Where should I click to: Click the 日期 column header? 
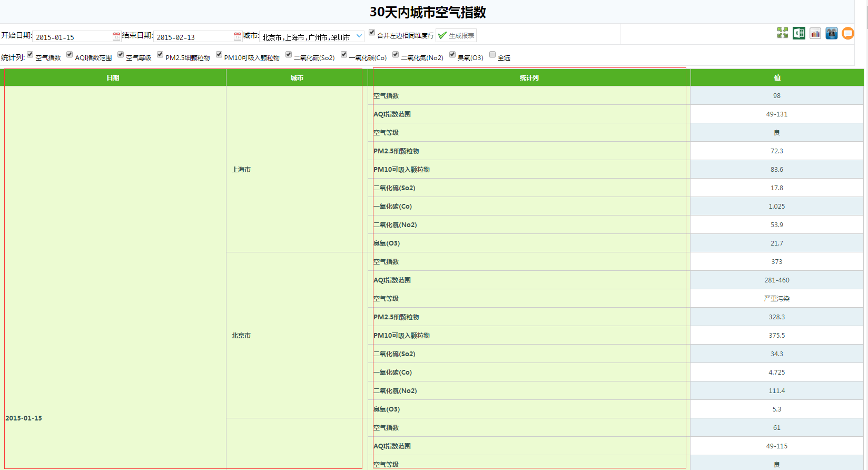coord(113,77)
